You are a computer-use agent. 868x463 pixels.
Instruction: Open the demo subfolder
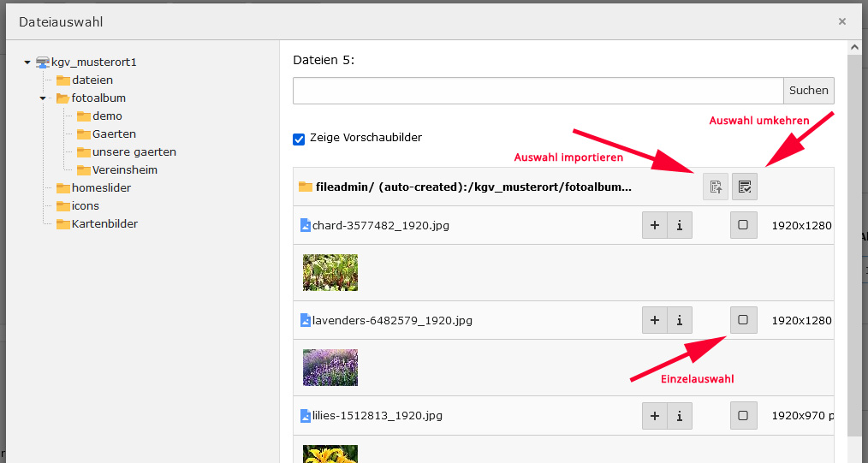107,116
